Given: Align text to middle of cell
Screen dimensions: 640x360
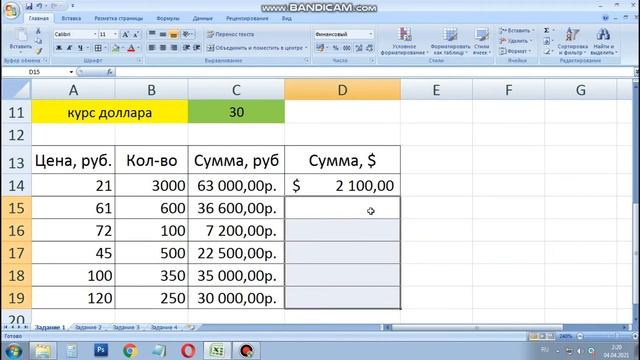Looking at the screenshot, I should [162, 34].
